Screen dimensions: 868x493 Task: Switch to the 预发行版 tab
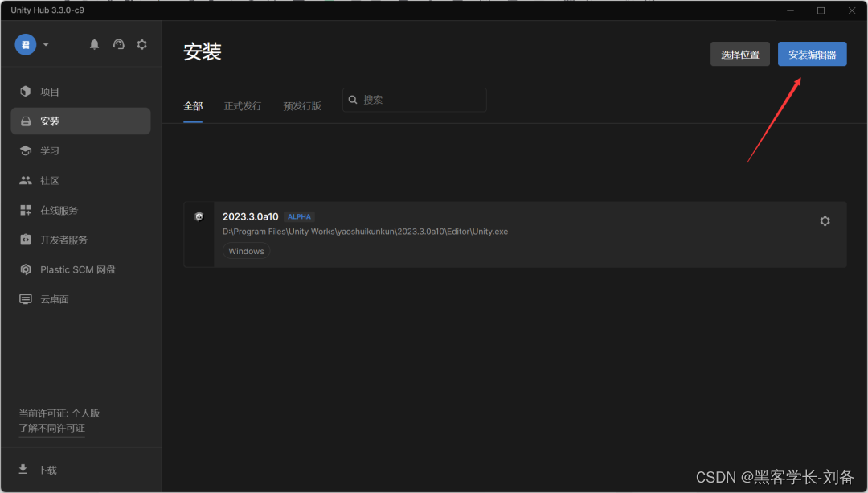click(x=302, y=106)
